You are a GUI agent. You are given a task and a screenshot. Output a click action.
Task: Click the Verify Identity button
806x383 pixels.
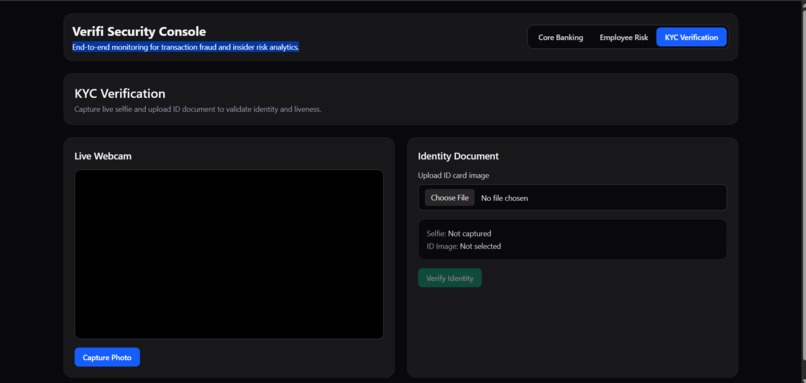click(x=449, y=278)
